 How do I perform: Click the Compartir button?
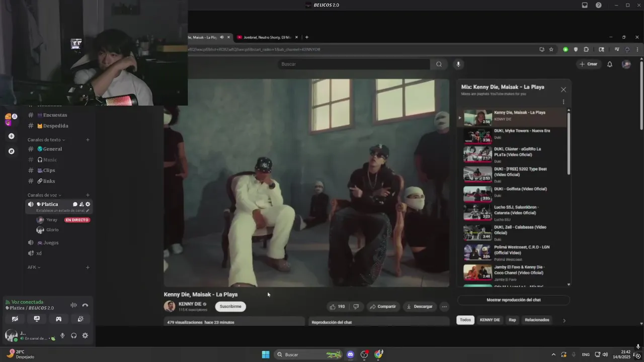click(x=383, y=306)
